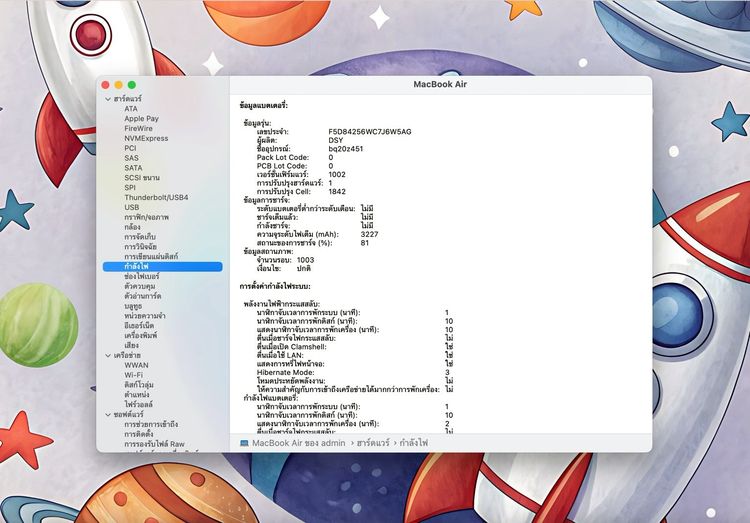This screenshot has width=750, height=523.
Task: Collapse the ฮาร์ดแวร์ (Hardware) section chevron
Action: point(108,99)
